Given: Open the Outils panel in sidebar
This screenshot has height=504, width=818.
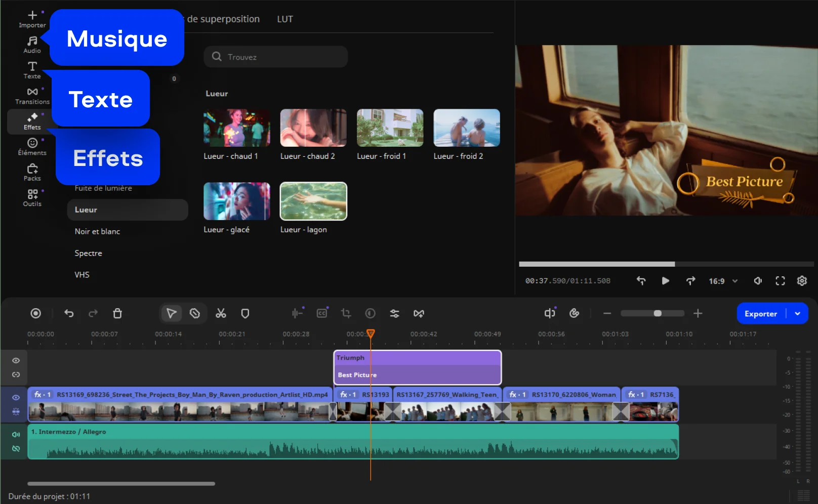Looking at the screenshot, I should pyautogui.click(x=32, y=197).
